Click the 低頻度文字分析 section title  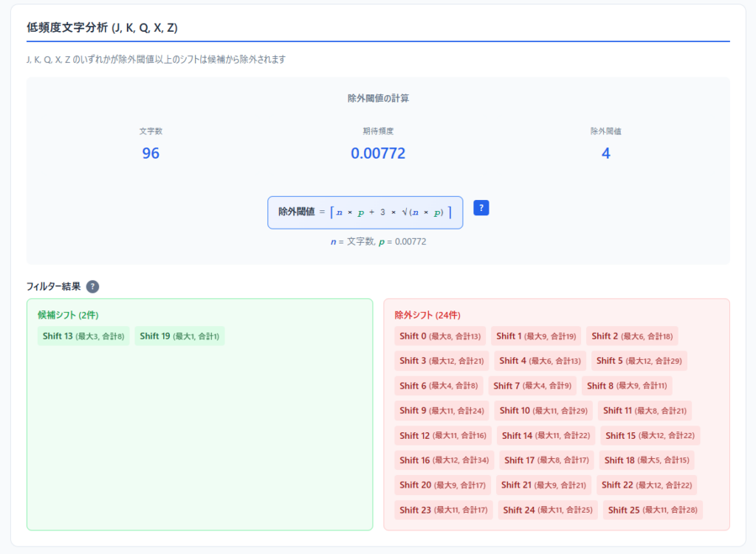pyautogui.click(x=102, y=28)
